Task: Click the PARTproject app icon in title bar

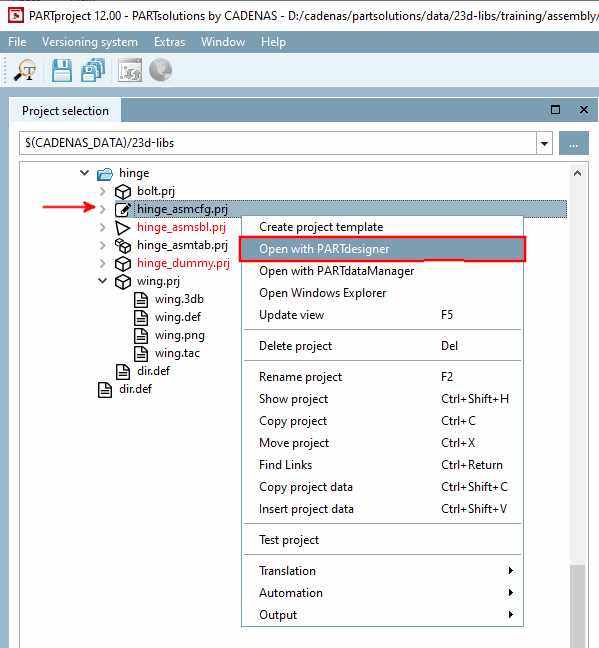Action: (16, 16)
